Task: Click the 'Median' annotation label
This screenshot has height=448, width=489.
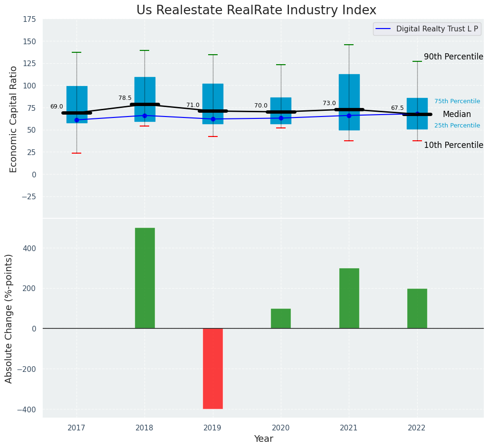Action: tap(457, 114)
